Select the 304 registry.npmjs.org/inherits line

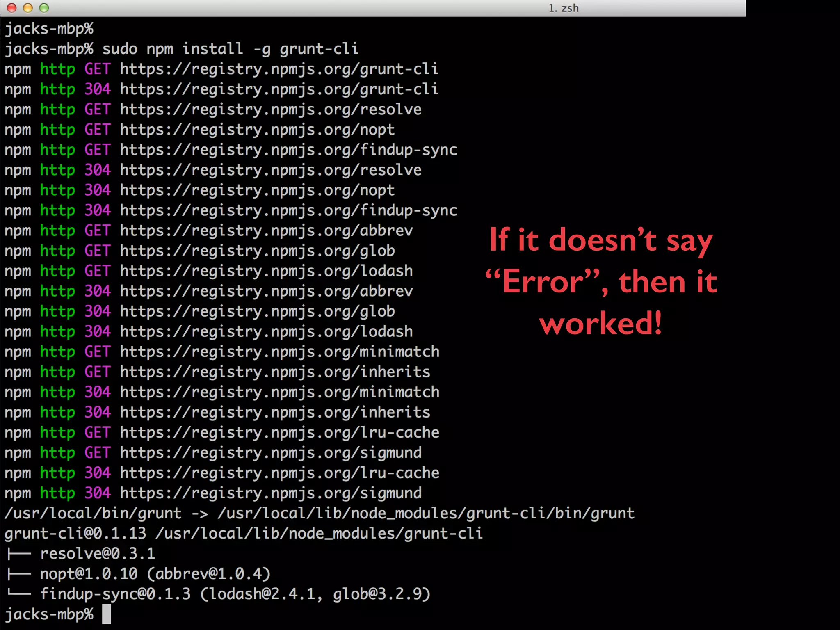217,412
